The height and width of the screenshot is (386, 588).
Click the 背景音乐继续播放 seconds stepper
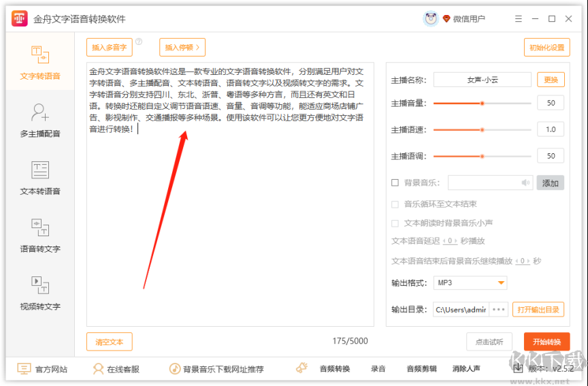click(x=523, y=261)
